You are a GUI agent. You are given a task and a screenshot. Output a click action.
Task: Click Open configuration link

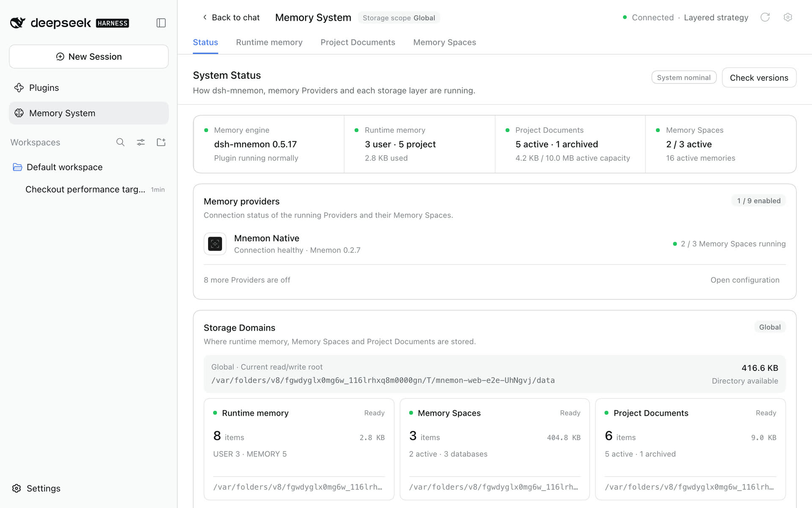tap(745, 280)
